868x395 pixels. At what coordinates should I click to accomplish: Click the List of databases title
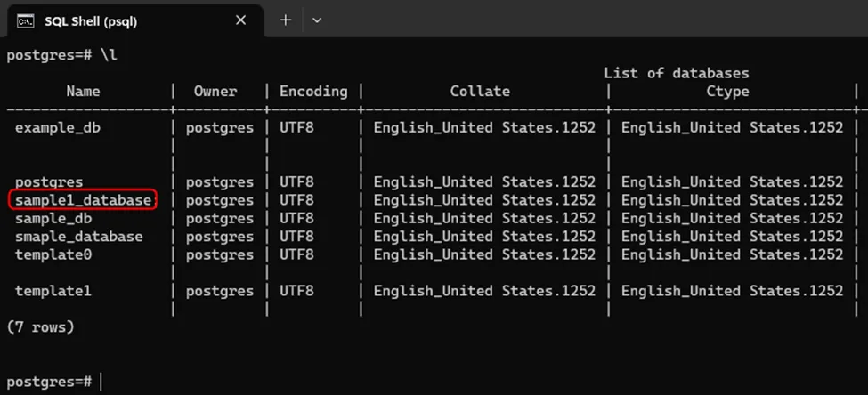click(x=677, y=73)
